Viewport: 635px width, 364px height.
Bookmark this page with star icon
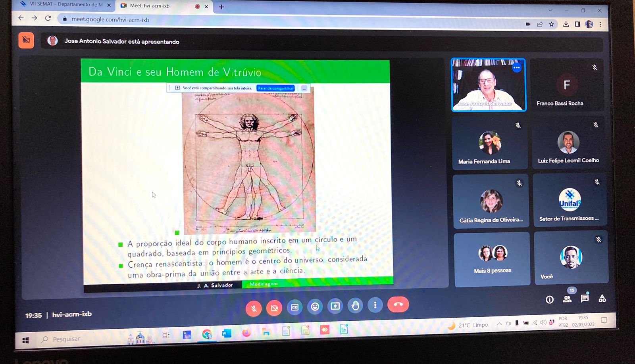coord(551,24)
